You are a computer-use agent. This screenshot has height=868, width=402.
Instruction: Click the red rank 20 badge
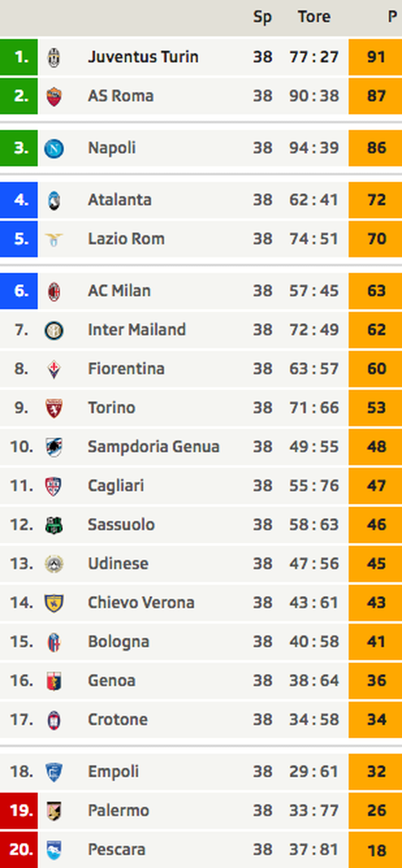click(x=19, y=849)
